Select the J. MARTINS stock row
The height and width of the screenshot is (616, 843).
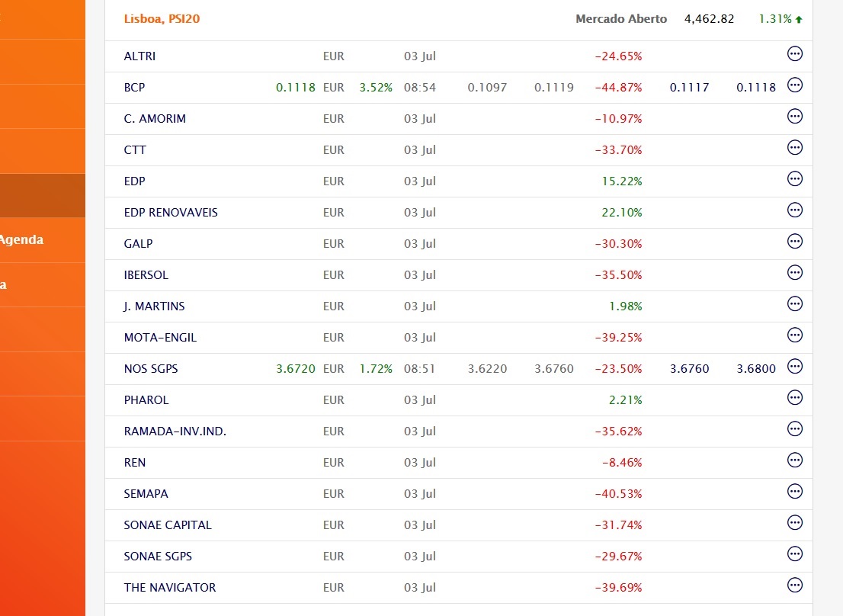154,306
